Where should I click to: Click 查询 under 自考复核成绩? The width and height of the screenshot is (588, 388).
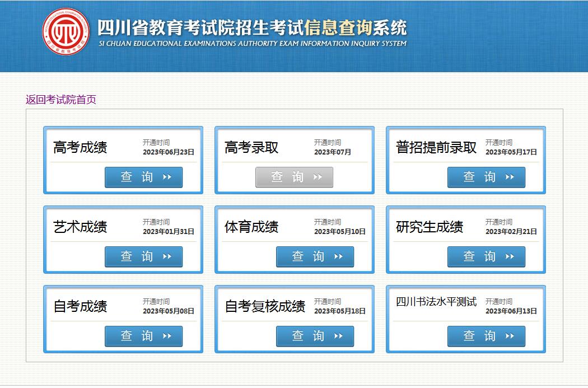tap(315, 336)
